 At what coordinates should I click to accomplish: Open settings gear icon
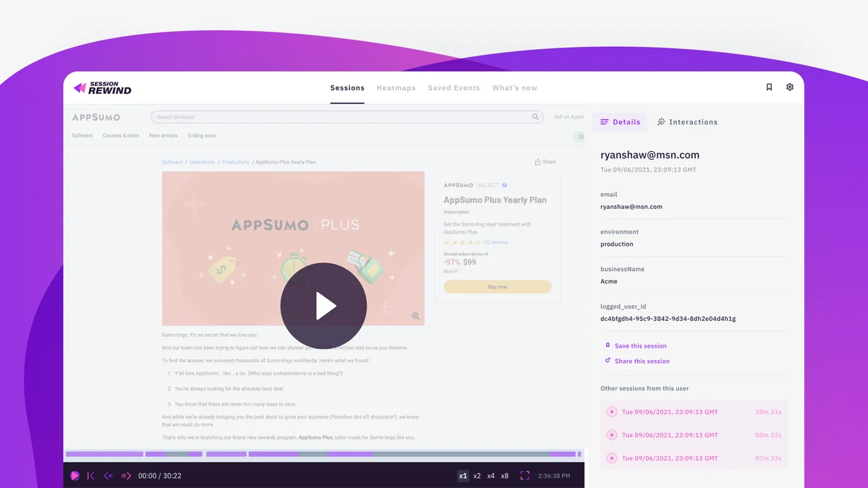(x=790, y=87)
